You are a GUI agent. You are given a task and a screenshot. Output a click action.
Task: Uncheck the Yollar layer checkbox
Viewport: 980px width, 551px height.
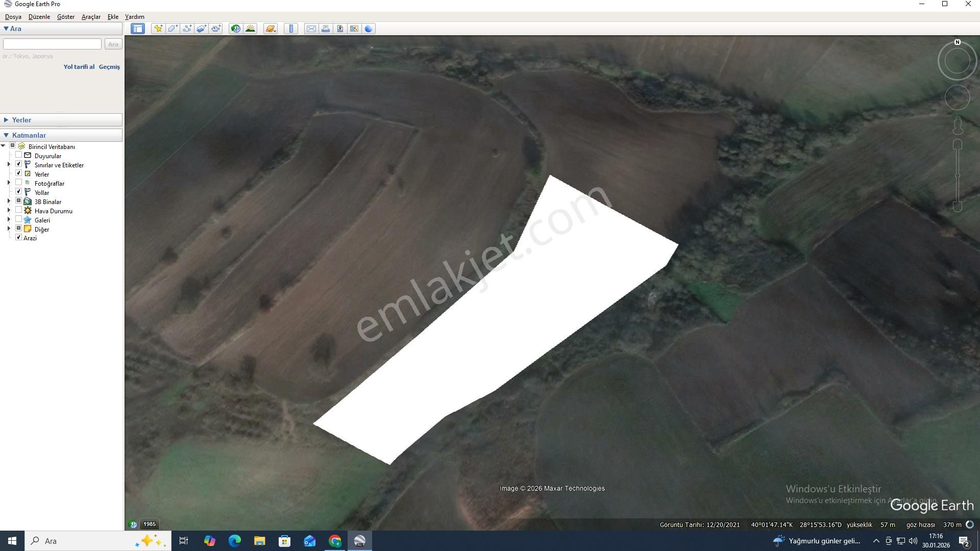pos(19,192)
